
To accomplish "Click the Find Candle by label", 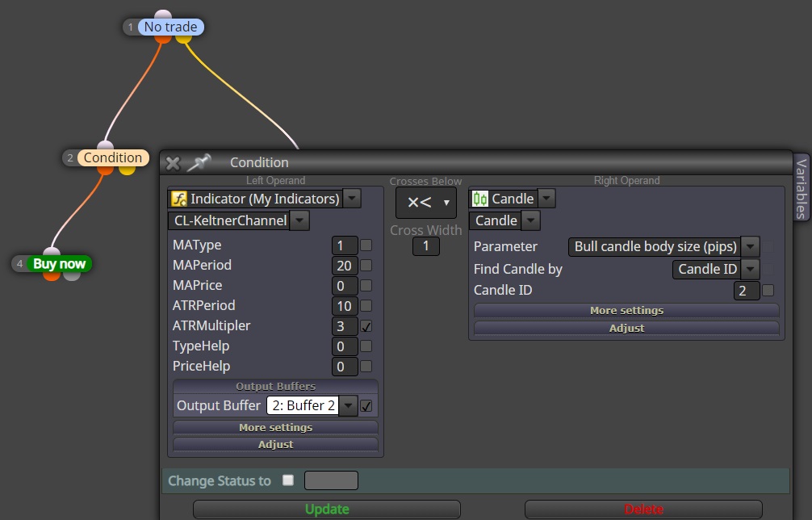I will [518, 270].
